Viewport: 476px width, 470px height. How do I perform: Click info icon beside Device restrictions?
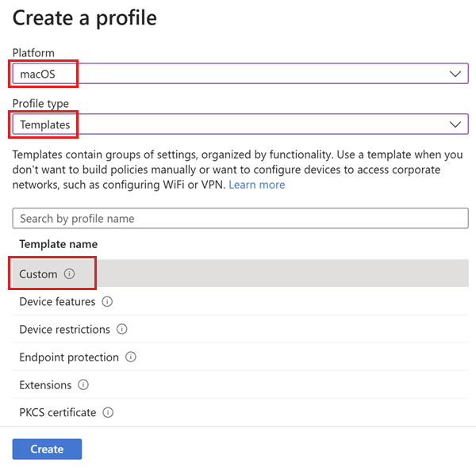pyautogui.click(x=122, y=330)
